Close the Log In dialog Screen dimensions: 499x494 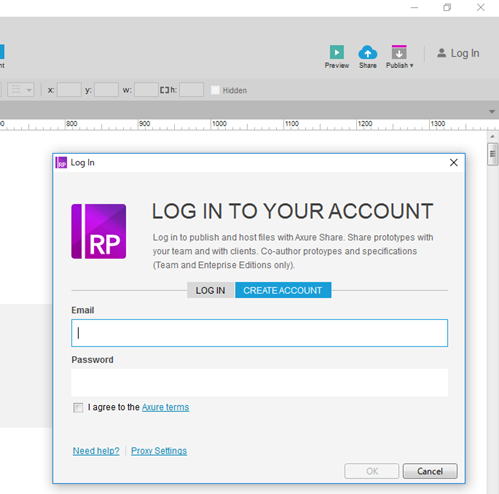[454, 163]
